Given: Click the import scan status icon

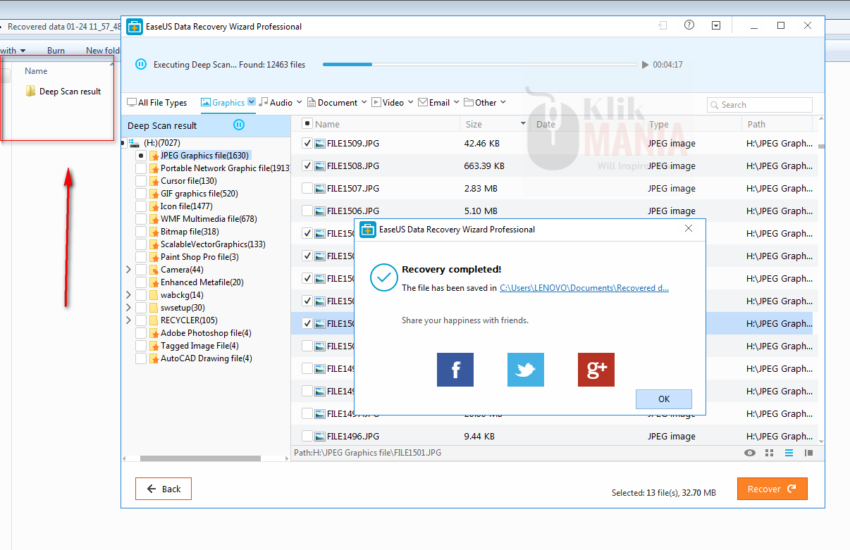Looking at the screenshot, I should [x=663, y=25].
